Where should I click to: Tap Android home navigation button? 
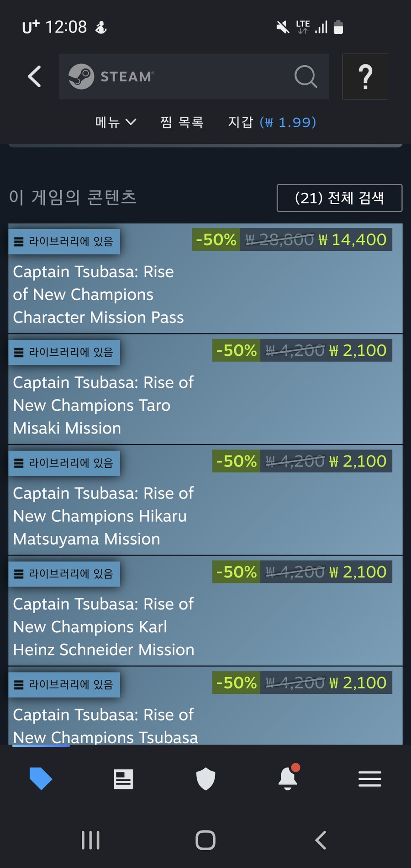pos(205,840)
